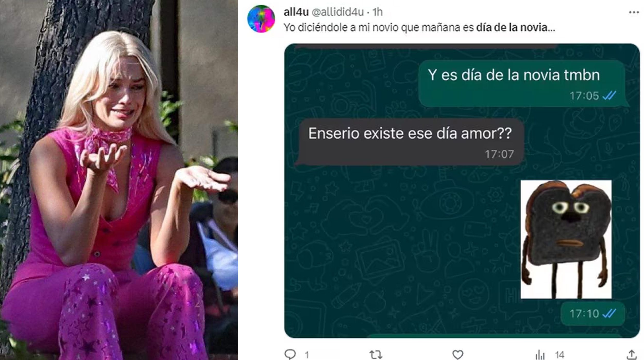Click the blue read receipt at 17:10
644x360 pixels.
click(609, 314)
